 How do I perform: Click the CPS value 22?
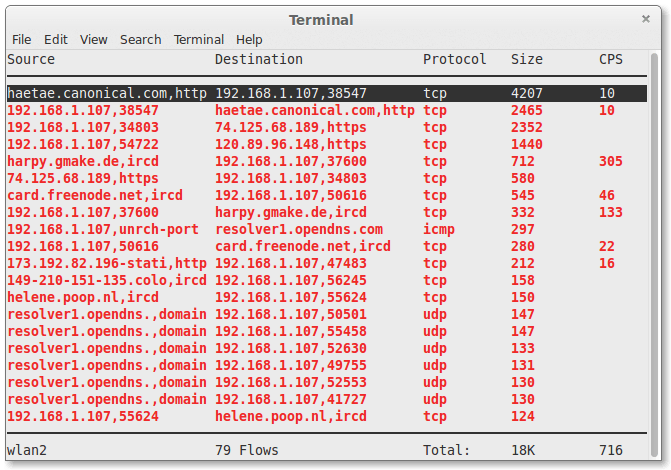pos(607,246)
